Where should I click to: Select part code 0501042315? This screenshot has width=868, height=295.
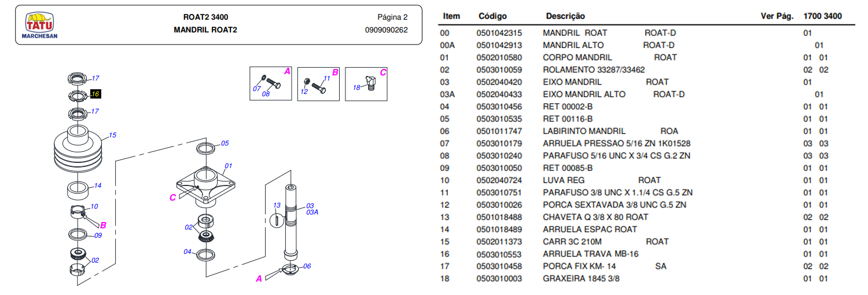[x=499, y=33]
